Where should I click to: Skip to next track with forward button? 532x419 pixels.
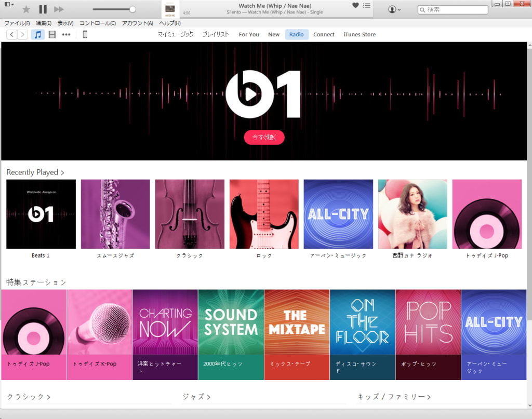(x=59, y=9)
